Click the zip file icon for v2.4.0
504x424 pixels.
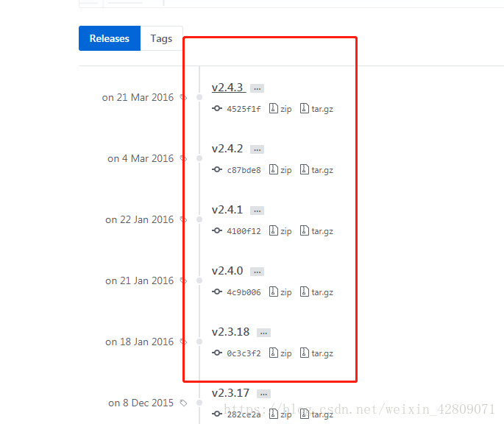(274, 291)
